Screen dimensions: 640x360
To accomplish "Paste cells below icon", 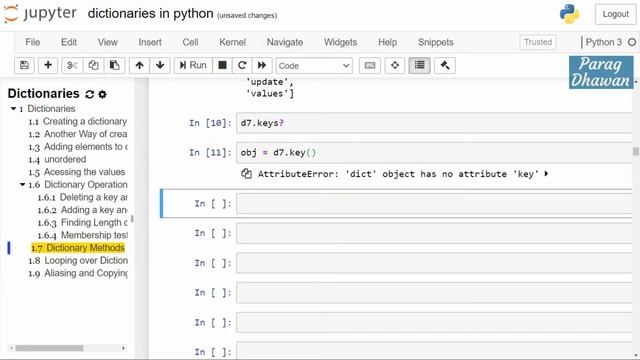I will 114,65.
